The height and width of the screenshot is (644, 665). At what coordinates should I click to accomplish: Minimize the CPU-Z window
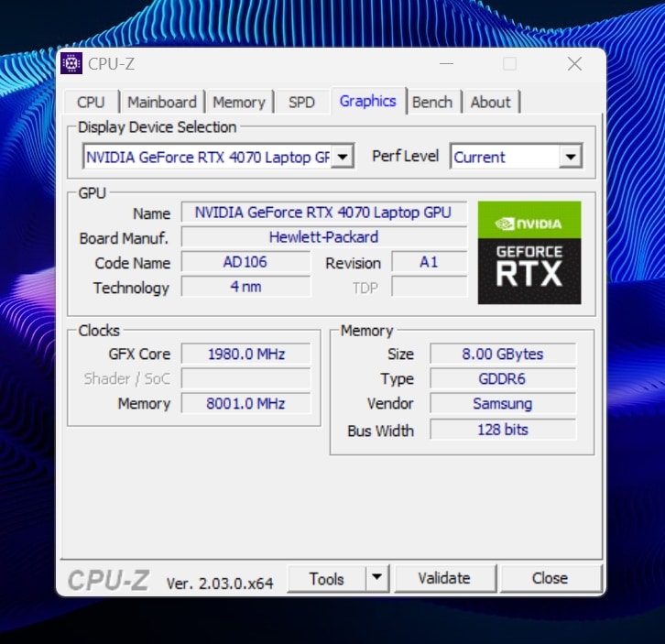(x=446, y=64)
